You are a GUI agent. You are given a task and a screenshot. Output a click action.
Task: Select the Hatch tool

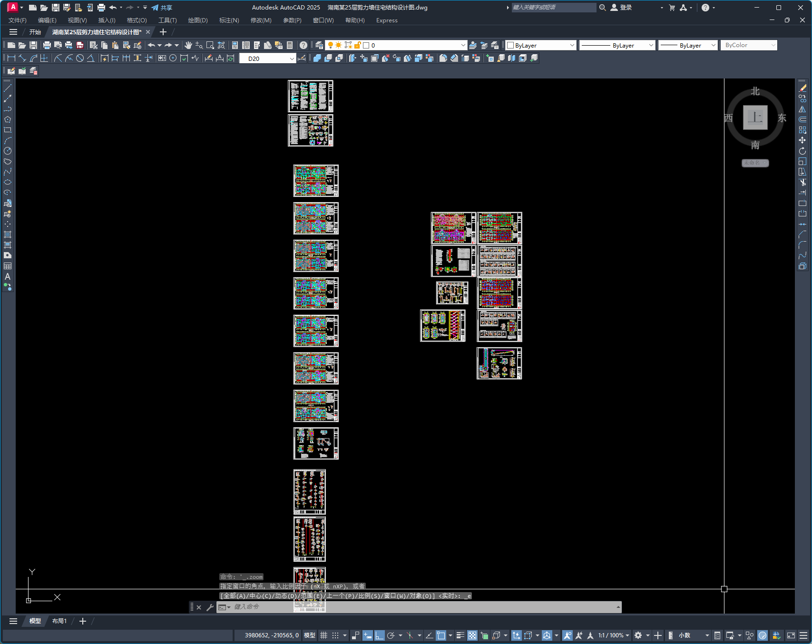click(8, 234)
